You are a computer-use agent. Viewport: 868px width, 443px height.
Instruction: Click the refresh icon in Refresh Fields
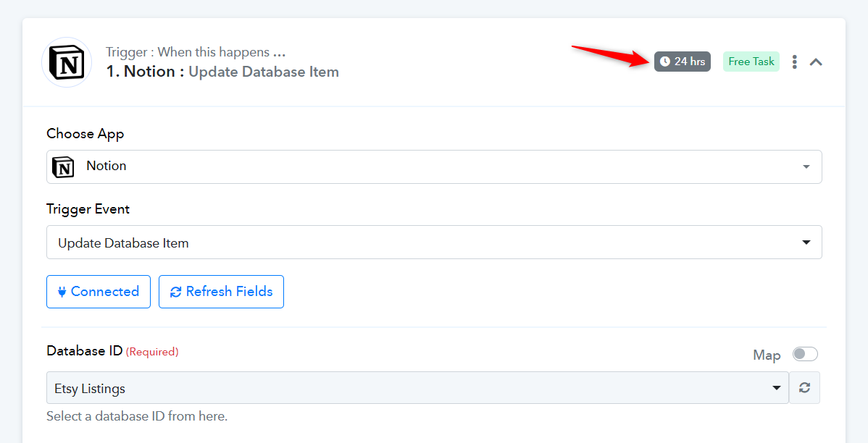pos(175,292)
